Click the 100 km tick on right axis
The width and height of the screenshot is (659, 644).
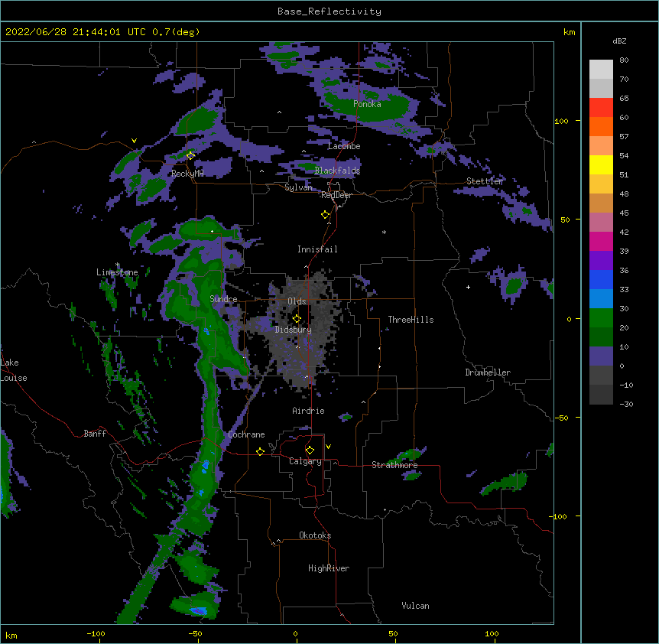(x=561, y=121)
